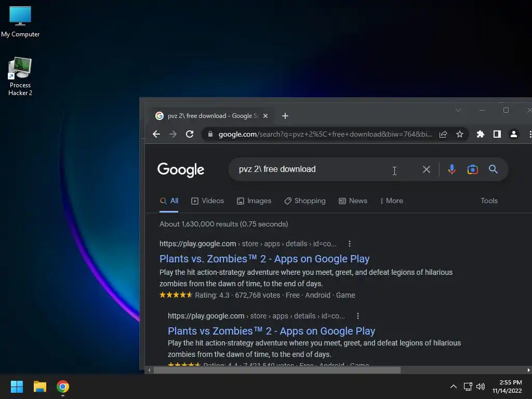532x399 pixels.
Task: Start voice search with the microphone icon
Action: click(451, 169)
